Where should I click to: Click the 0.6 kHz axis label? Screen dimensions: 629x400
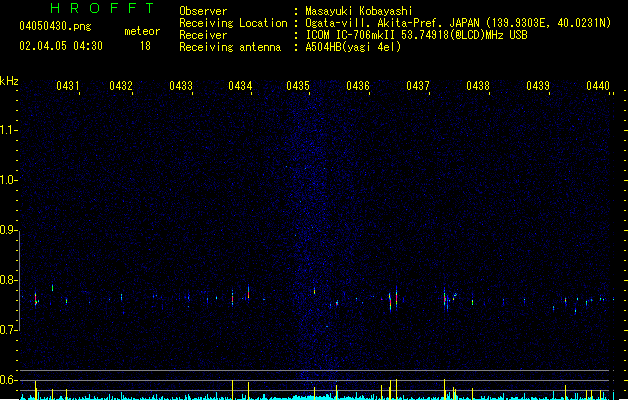tap(7, 380)
